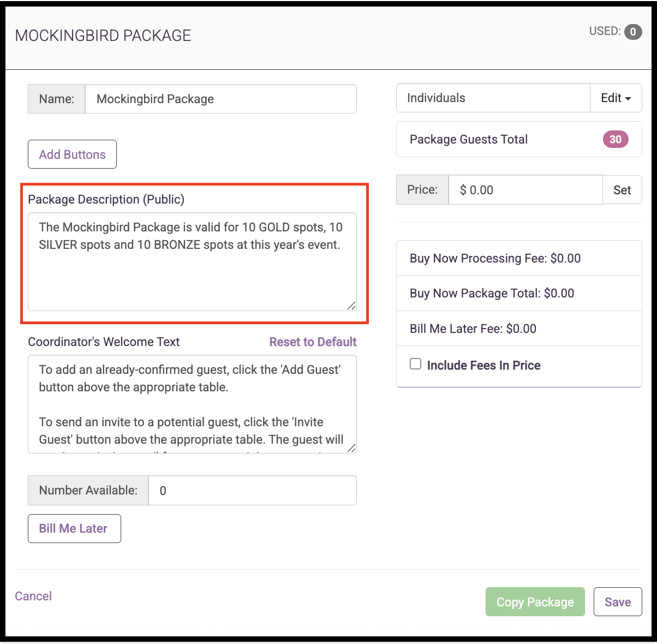Click the Package Guests Total row
This screenshot has width=657, height=644.
click(519, 139)
